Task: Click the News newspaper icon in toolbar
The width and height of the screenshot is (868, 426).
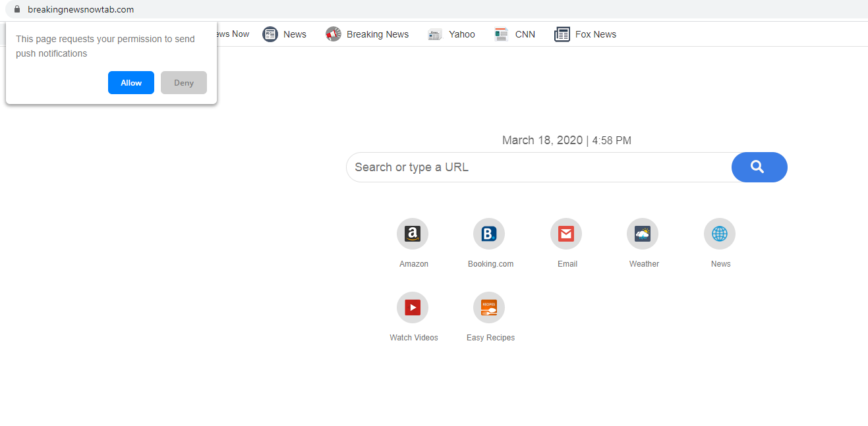Action: (x=270, y=34)
